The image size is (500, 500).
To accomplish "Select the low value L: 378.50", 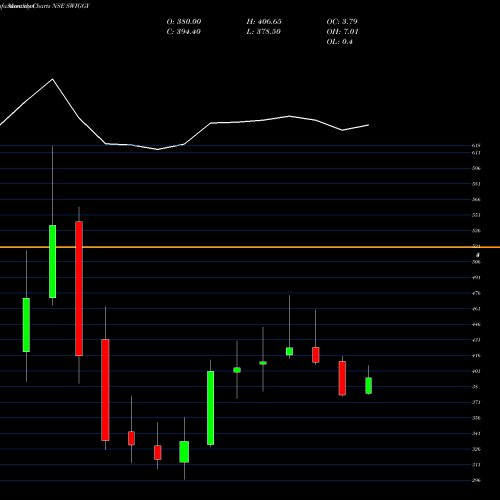I will pyautogui.click(x=263, y=32).
